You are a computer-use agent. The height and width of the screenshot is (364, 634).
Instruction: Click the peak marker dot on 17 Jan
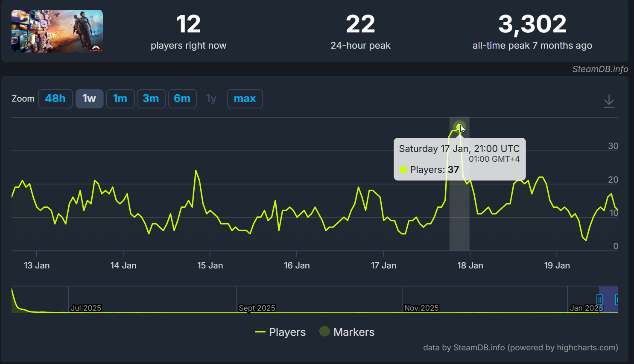459,127
